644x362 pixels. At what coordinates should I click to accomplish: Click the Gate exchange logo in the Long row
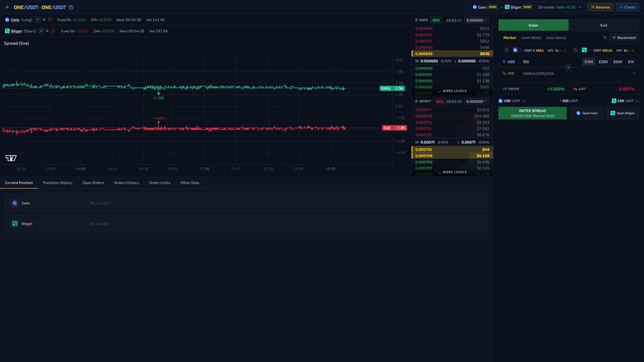7,20
